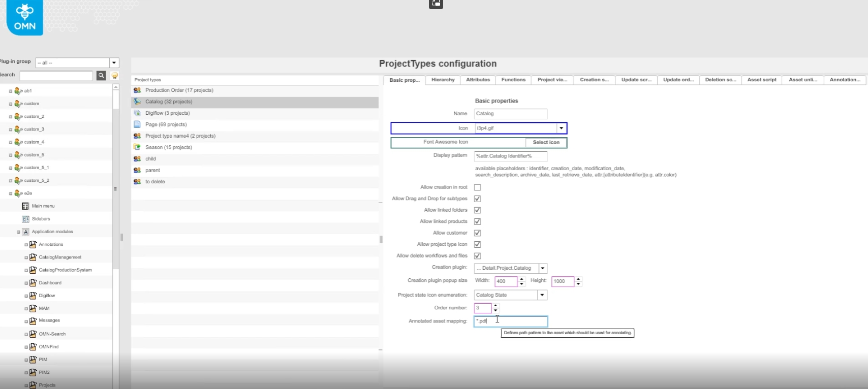
Task: Click the OMN bee logo
Action: [24, 16]
